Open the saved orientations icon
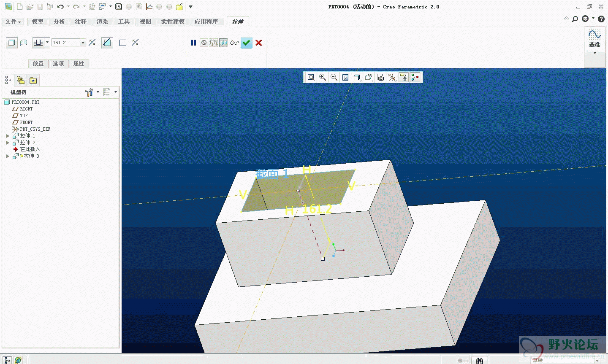Image resolution: width=608 pixels, height=364 pixels. point(369,77)
